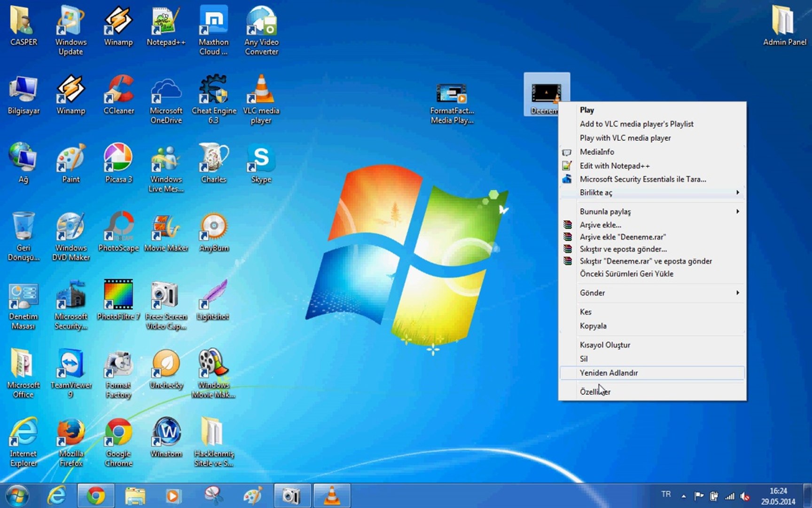
Task: Choose Add to VLC media player's Playlist
Action: pos(652,124)
